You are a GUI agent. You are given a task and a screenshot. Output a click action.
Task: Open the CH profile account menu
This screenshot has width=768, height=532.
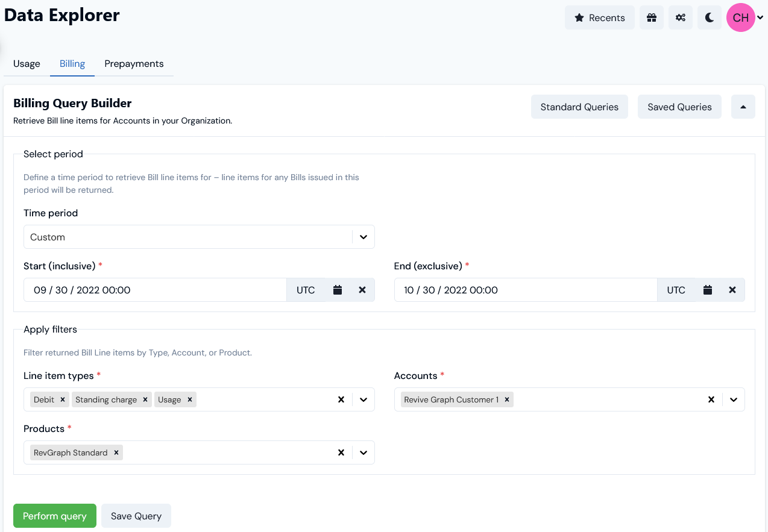click(759, 17)
